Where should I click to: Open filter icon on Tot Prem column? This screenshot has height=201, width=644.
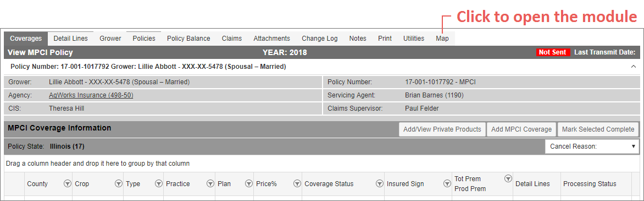click(508, 179)
